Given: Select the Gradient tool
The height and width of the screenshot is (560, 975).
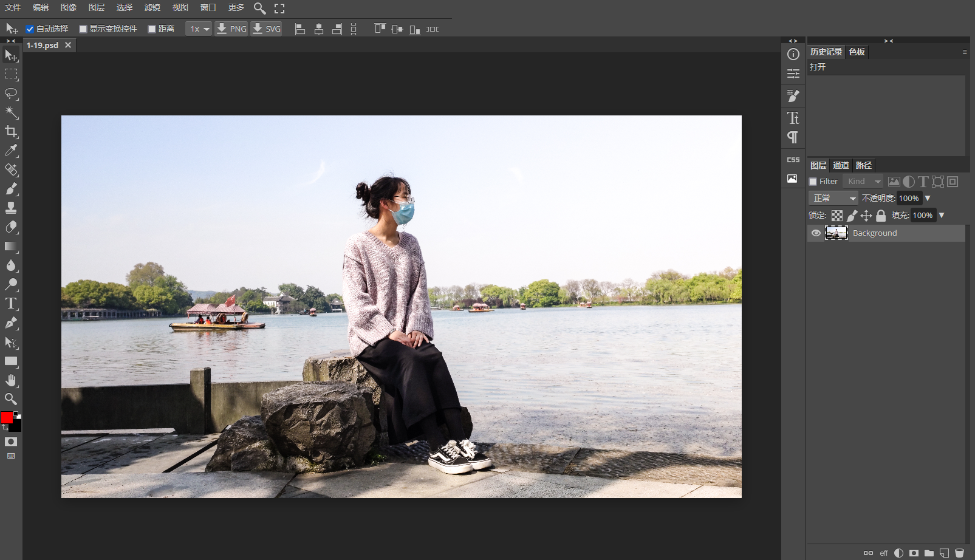Looking at the screenshot, I should tap(11, 246).
